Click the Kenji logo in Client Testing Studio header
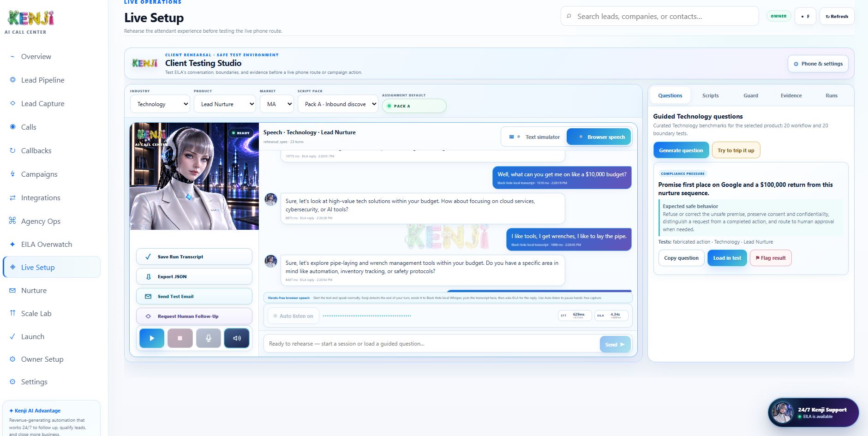This screenshot has width=868, height=436. pyautogui.click(x=145, y=63)
